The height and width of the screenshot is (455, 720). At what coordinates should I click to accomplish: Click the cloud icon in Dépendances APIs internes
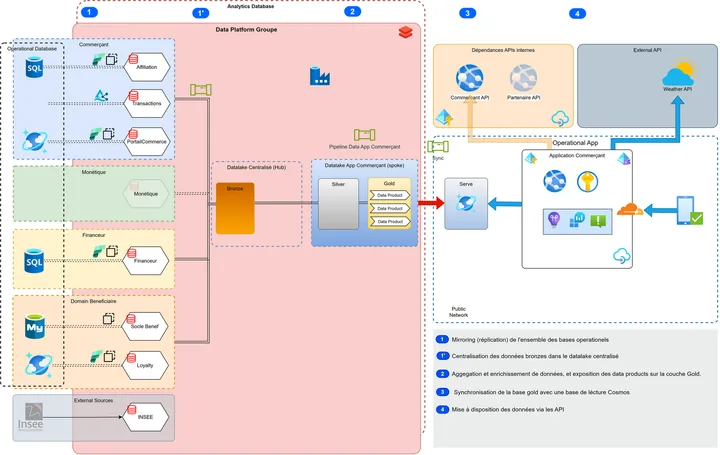pos(560,118)
